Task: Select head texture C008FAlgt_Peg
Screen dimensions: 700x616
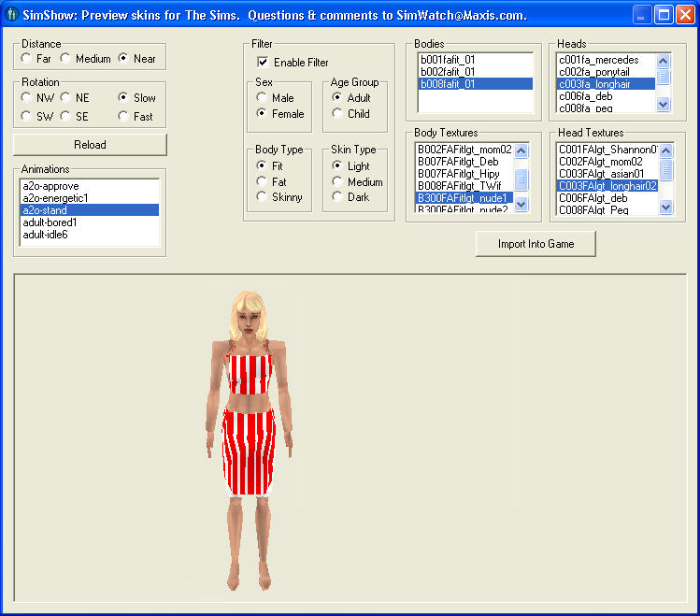Action: click(x=608, y=209)
